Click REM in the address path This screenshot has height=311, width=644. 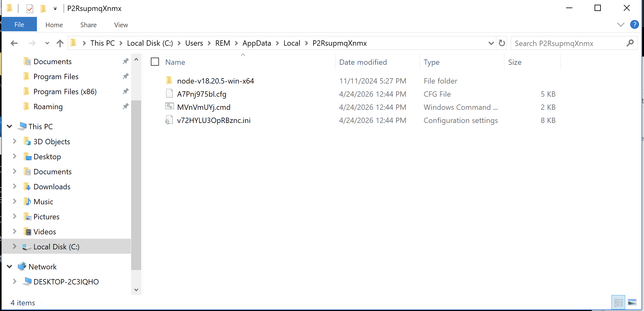click(222, 43)
